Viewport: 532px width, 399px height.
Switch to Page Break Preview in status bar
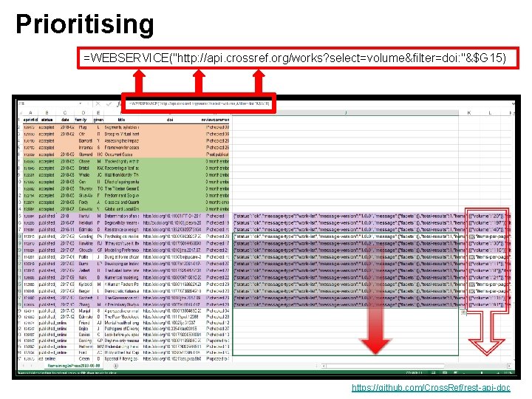[455, 372]
